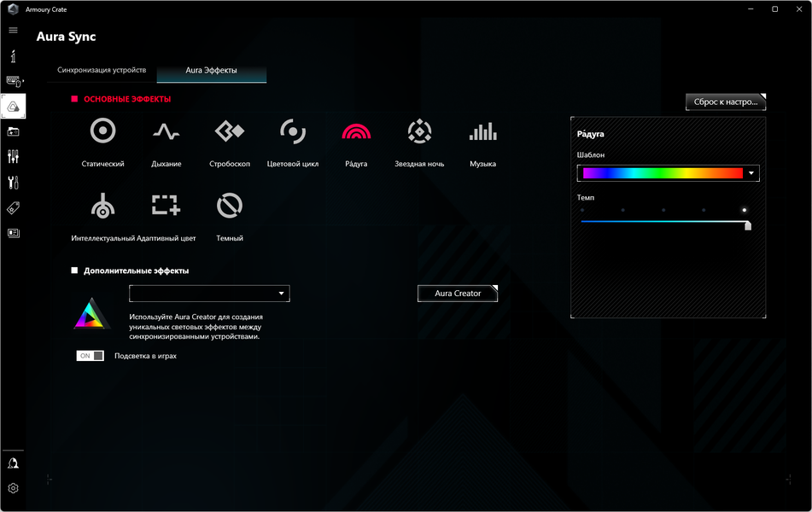Image resolution: width=812 pixels, height=512 pixels.
Task: Select the Adaptive color (Адаптивный цвет) effect
Action: coord(166,205)
